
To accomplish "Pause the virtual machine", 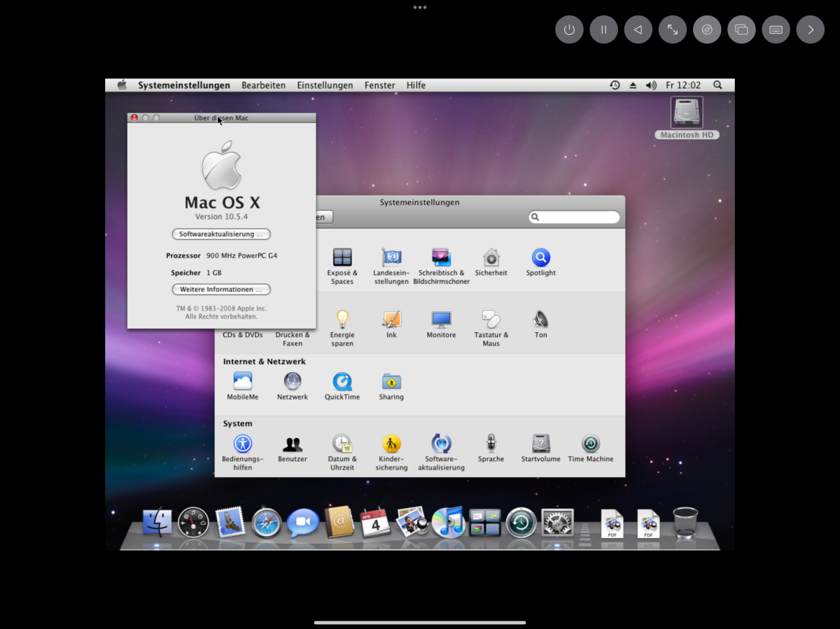I will (x=603, y=30).
